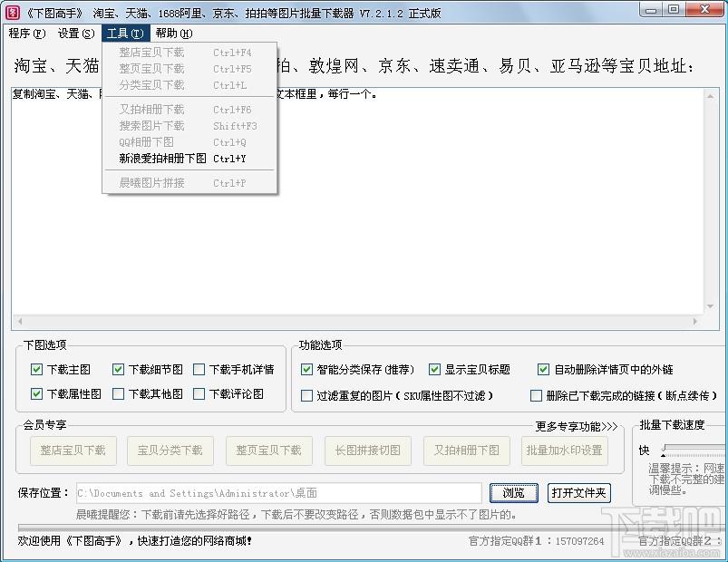The height and width of the screenshot is (562, 728).
Task: Open the 设置(S) menu
Action: (x=76, y=34)
